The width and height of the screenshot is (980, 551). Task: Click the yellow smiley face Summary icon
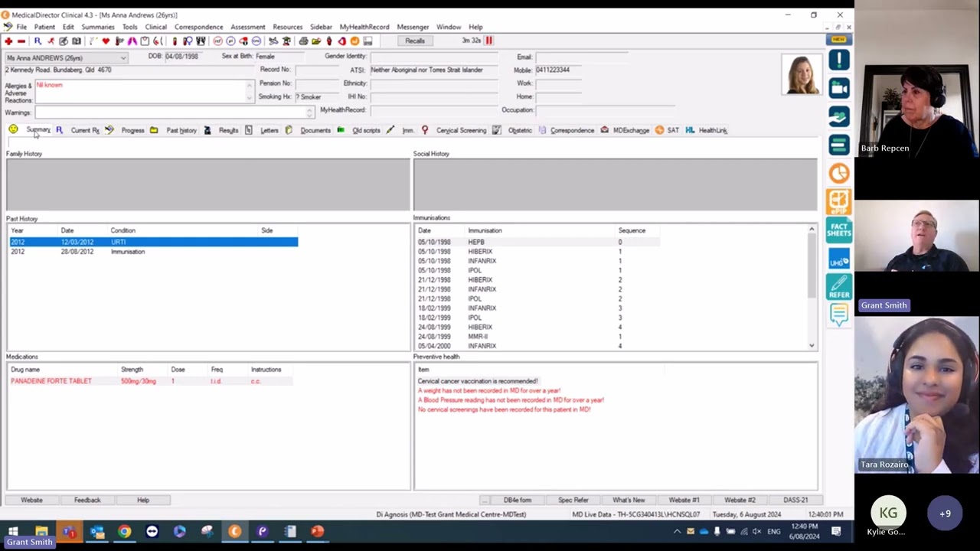point(13,130)
